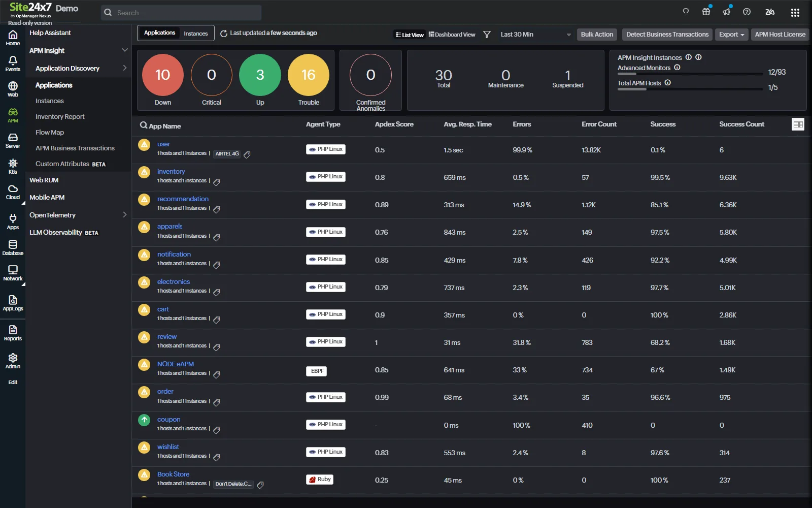Open the column chooser table icon
Image resolution: width=812 pixels, height=508 pixels.
coord(798,124)
